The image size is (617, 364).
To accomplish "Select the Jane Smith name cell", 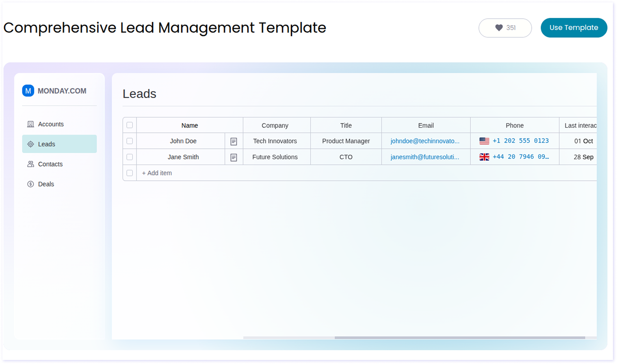I will coord(181,157).
